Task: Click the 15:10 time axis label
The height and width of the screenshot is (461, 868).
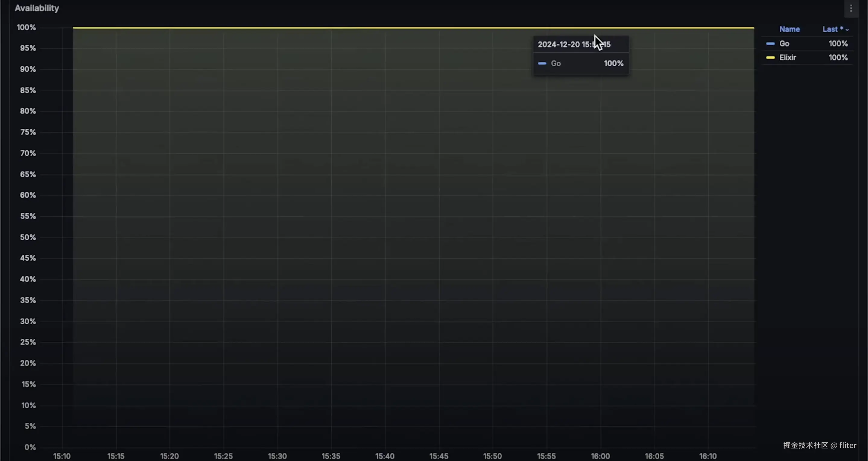Action: 62,456
